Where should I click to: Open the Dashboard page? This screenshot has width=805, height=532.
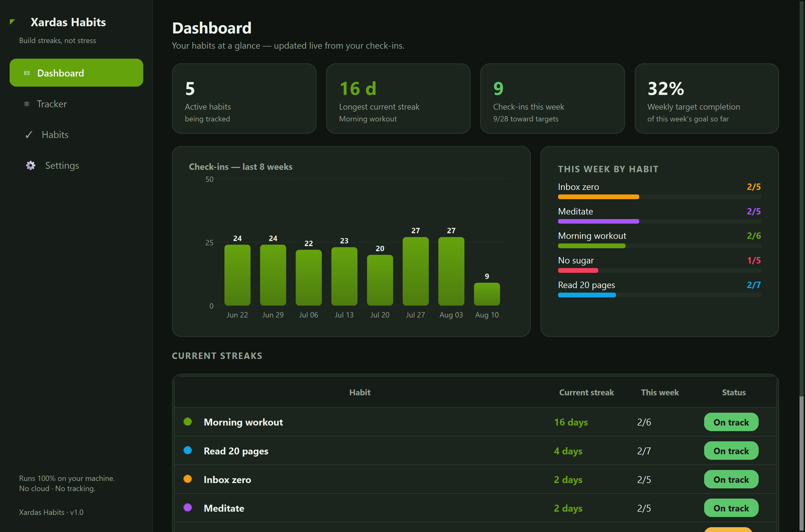(x=76, y=72)
